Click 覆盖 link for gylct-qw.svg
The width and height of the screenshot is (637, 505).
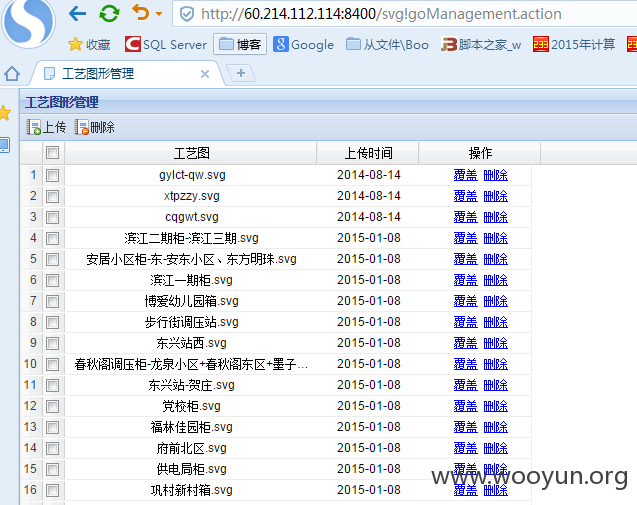pyautogui.click(x=465, y=175)
